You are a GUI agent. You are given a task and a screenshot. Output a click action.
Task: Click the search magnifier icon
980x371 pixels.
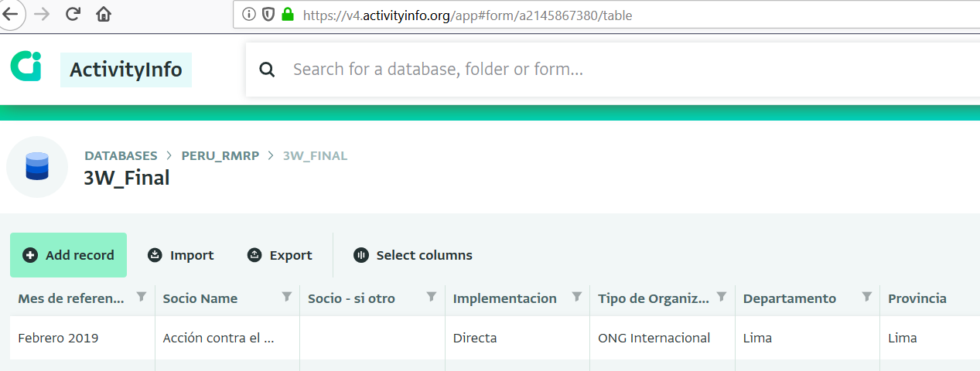click(267, 70)
